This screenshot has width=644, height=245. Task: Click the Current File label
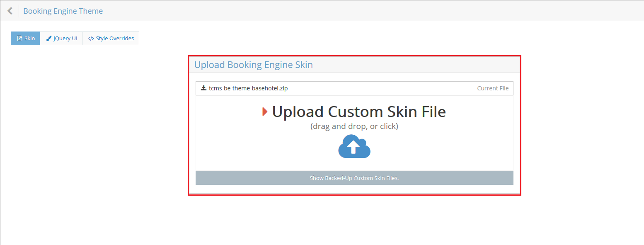[493, 88]
